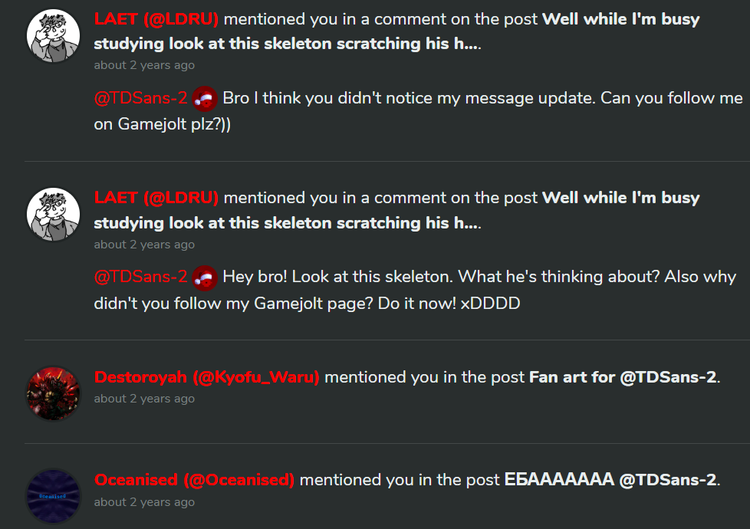
Task: Visit the Destoroyah (@Kyofu_Waru) profile link
Action: click(207, 377)
